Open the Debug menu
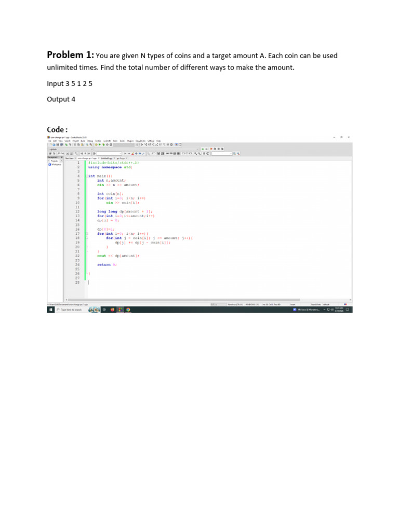 90,141
